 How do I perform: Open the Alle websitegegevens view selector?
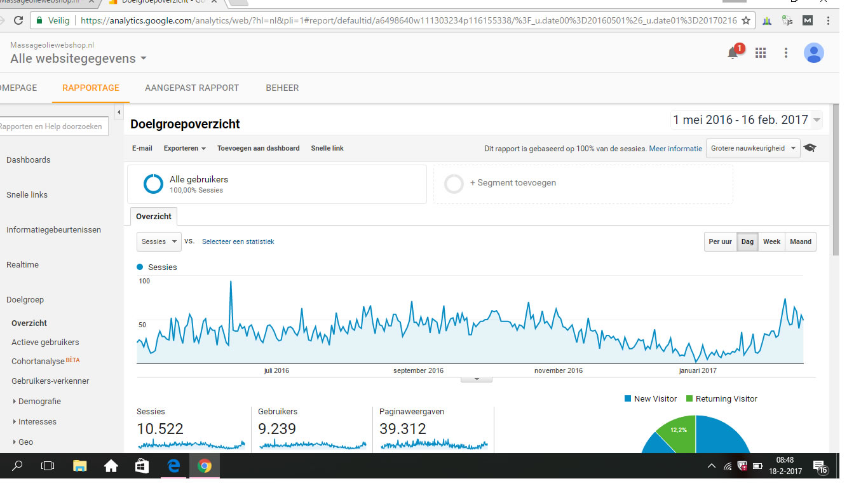pos(78,58)
